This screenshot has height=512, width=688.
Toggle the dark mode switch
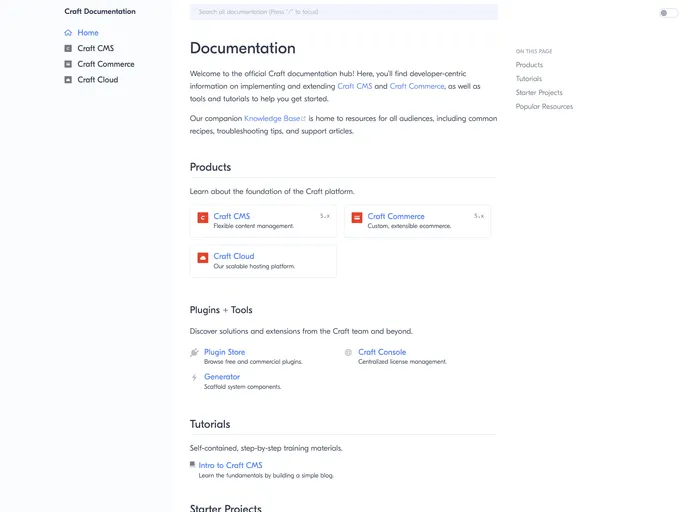click(668, 13)
